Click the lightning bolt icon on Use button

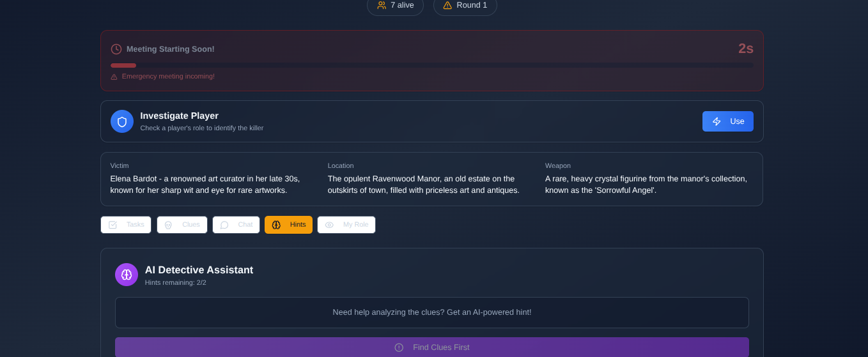pos(717,121)
